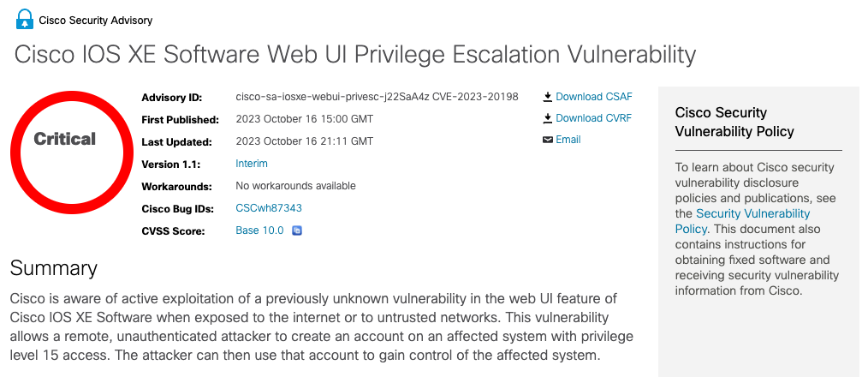The height and width of the screenshot is (377, 868).
Task: Follow the Security Vulnerability Policy link
Action: (x=742, y=221)
